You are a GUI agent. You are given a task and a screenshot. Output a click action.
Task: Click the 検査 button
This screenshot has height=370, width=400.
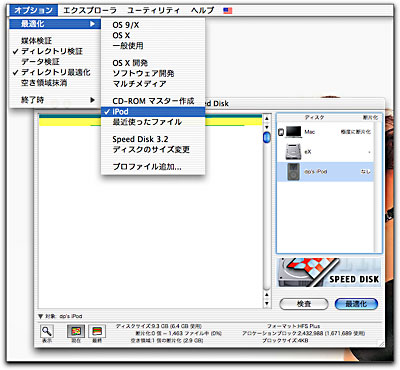(304, 304)
